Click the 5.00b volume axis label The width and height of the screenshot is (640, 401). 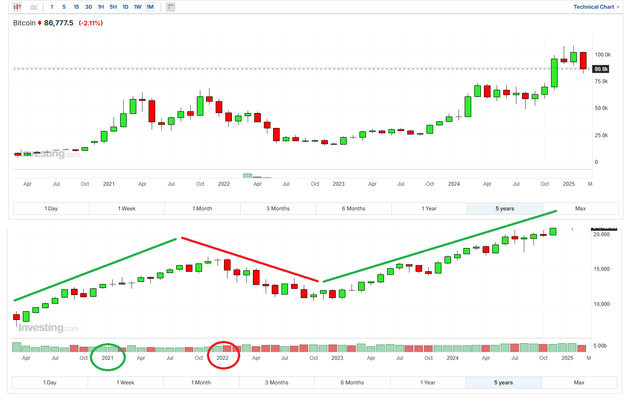click(x=600, y=346)
